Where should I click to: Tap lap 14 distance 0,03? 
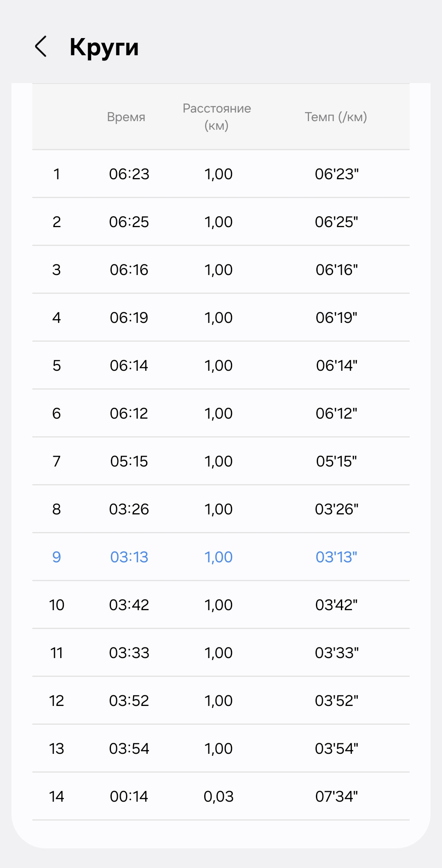pyautogui.click(x=219, y=796)
